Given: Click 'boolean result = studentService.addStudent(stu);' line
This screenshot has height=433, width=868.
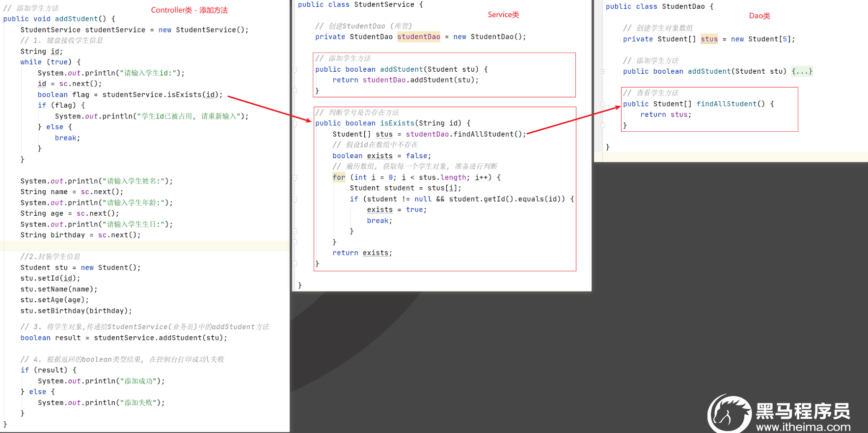Looking at the screenshot, I should coord(124,338).
